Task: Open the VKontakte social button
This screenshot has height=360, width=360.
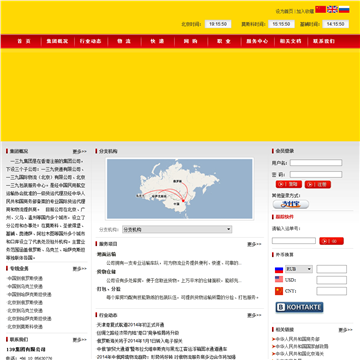Action: 299,307
